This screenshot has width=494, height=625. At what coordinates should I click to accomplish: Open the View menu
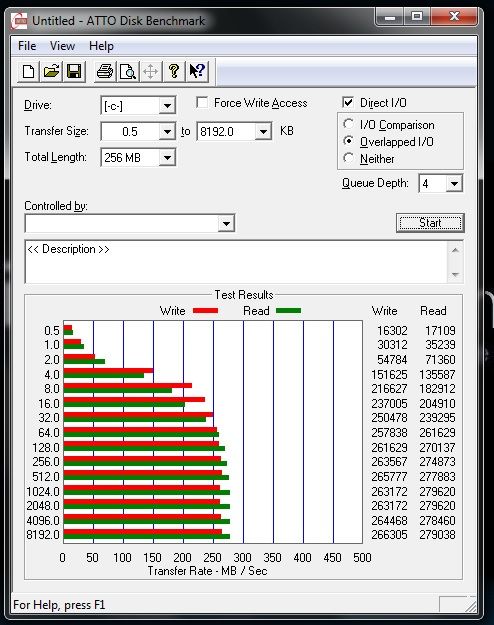click(x=63, y=46)
